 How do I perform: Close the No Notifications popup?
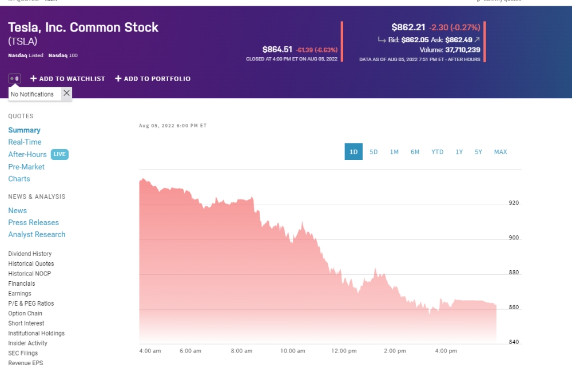[x=66, y=93]
